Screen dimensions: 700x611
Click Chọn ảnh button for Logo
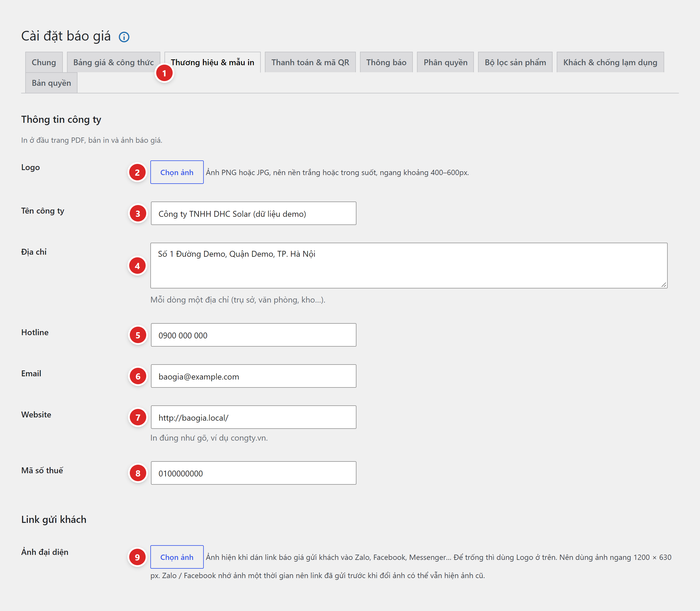click(177, 172)
